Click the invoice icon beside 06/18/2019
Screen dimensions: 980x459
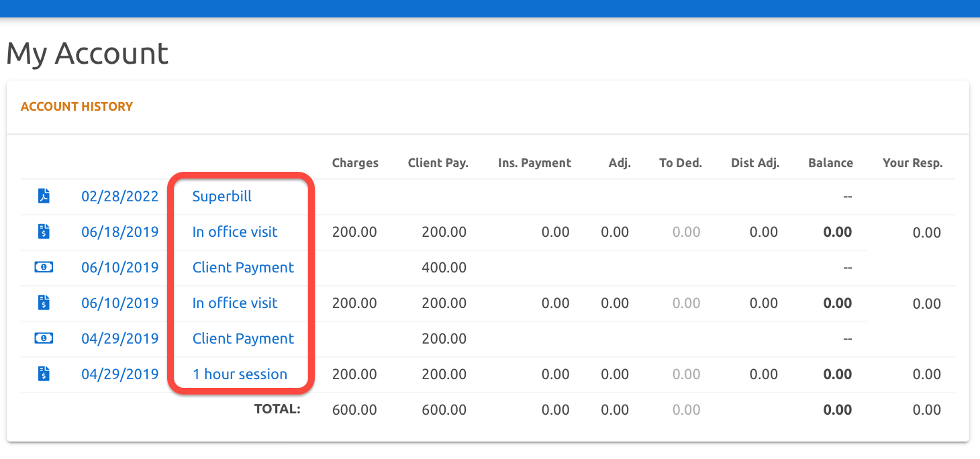(x=44, y=232)
